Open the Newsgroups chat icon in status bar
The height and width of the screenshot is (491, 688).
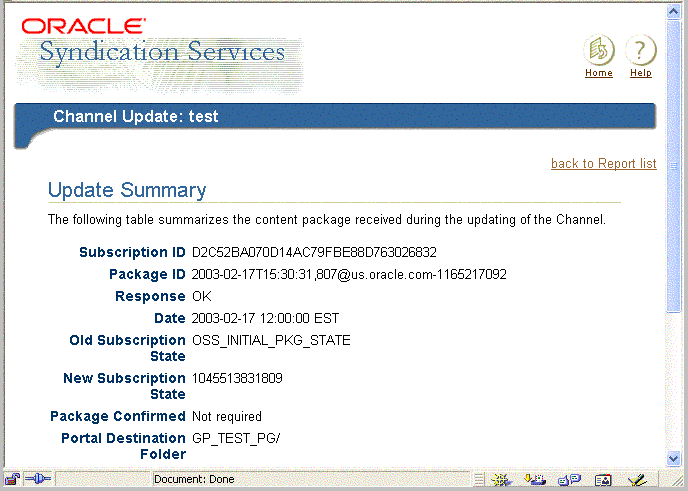569,480
